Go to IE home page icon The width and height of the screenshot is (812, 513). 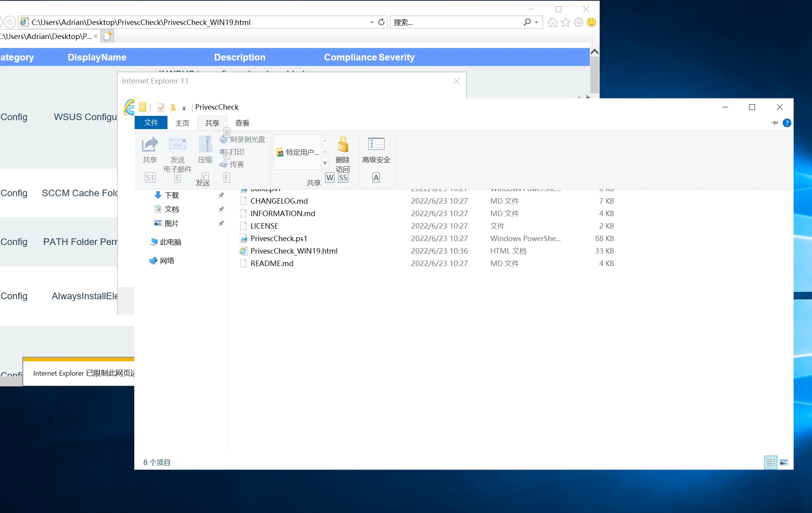552,22
